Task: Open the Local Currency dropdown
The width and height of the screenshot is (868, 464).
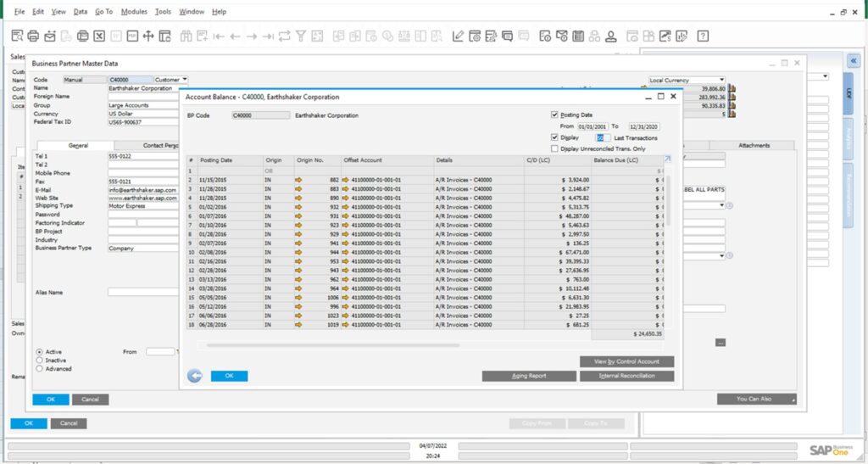Action: click(721, 81)
